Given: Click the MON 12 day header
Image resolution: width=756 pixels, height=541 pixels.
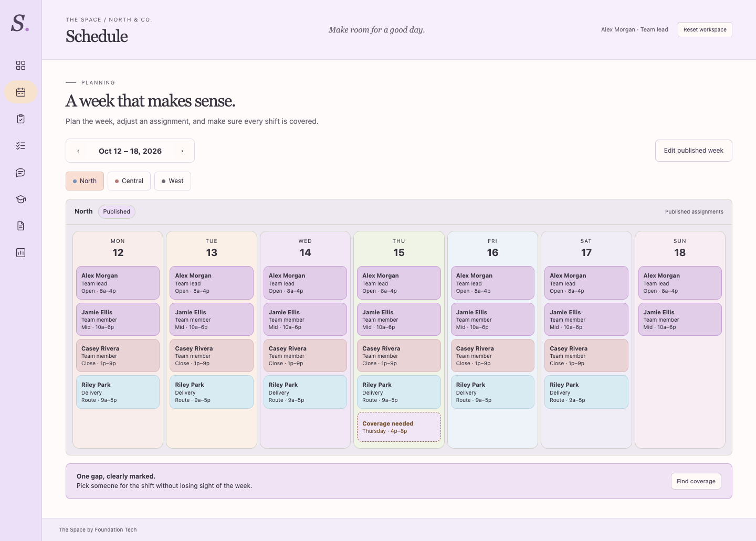Looking at the screenshot, I should (x=118, y=248).
